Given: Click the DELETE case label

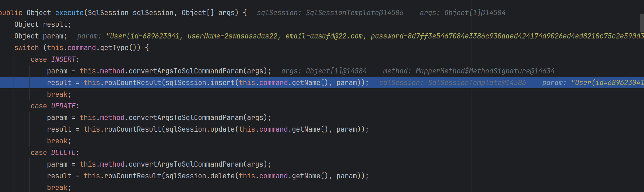Looking at the screenshot, I should click(x=63, y=153).
